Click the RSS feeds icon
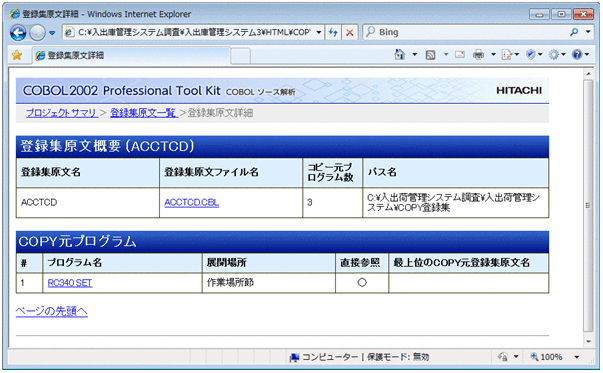 tap(430, 55)
